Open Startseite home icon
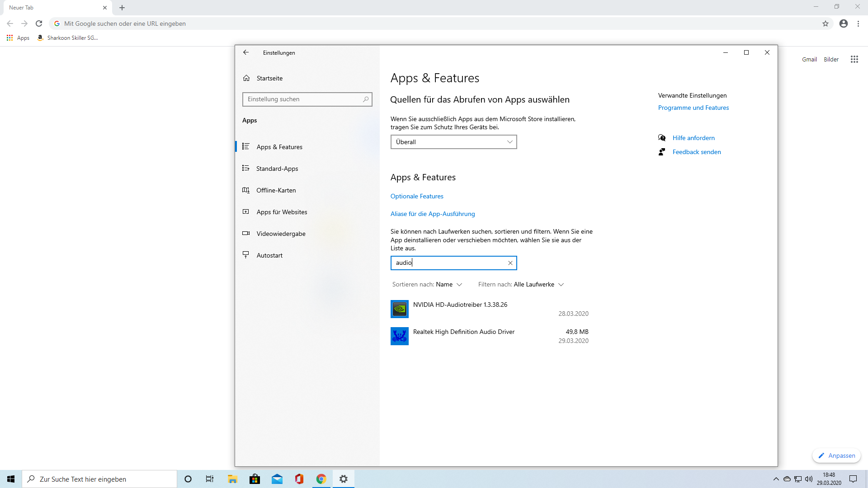The height and width of the screenshot is (488, 868). pos(246,78)
